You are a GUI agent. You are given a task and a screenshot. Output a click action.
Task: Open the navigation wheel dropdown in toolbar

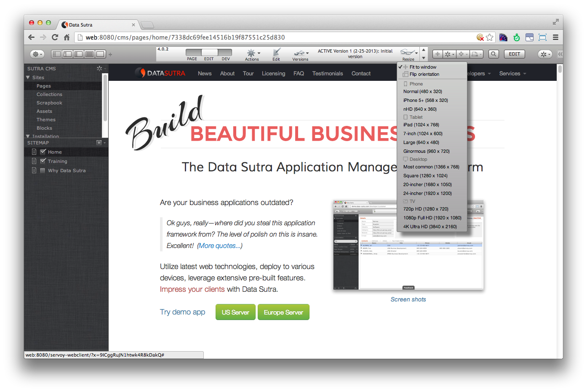pyautogui.click(x=37, y=54)
